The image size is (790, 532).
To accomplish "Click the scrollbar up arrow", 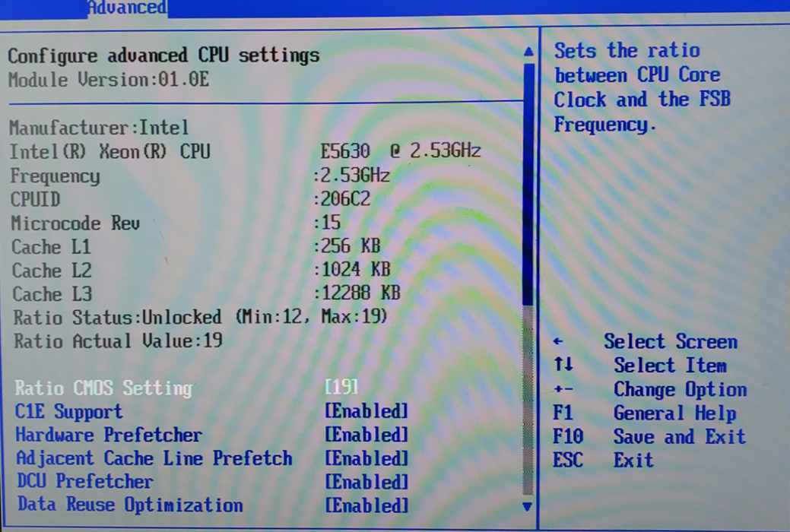I will coord(528,51).
